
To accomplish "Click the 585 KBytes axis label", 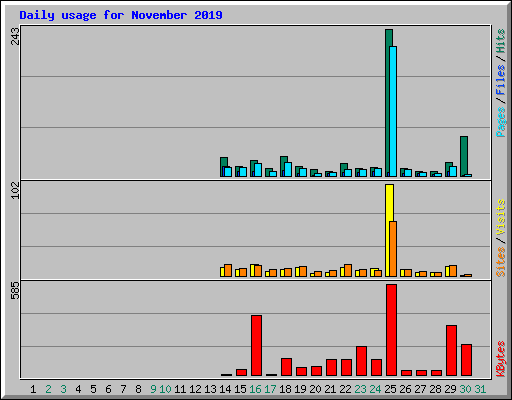I will pos(15,290).
